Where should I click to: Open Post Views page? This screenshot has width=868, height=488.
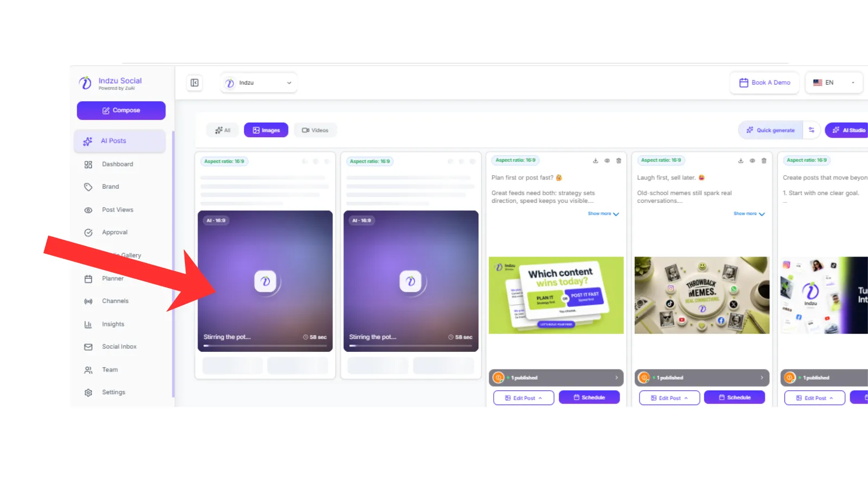(x=117, y=210)
